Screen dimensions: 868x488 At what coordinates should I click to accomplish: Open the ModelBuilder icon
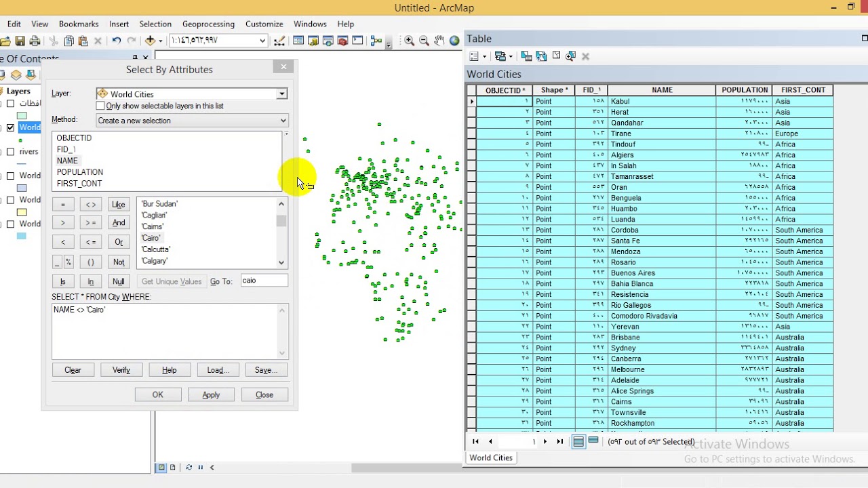click(376, 41)
